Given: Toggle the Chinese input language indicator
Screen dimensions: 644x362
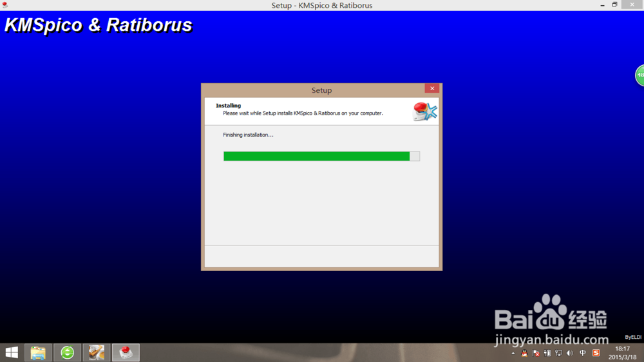Looking at the screenshot, I should [x=582, y=353].
